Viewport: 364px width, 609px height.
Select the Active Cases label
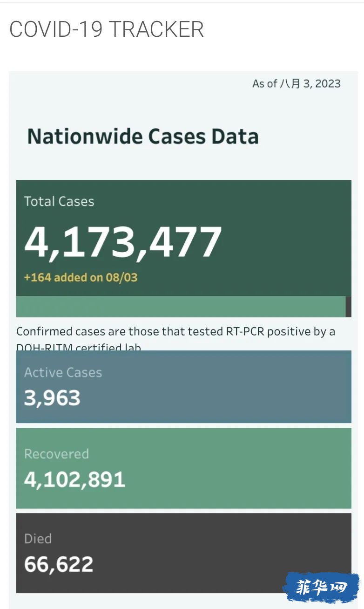pyautogui.click(x=63, y=372)
